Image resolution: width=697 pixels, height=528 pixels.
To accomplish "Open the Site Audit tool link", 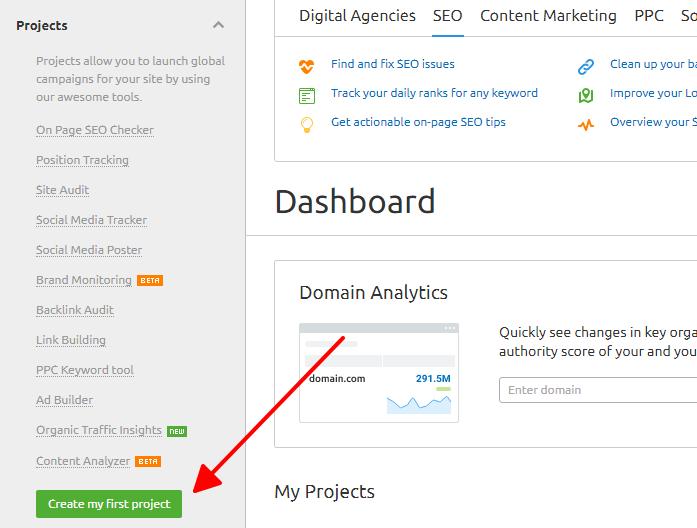I will pyautogui.click(x=63, y=190).
